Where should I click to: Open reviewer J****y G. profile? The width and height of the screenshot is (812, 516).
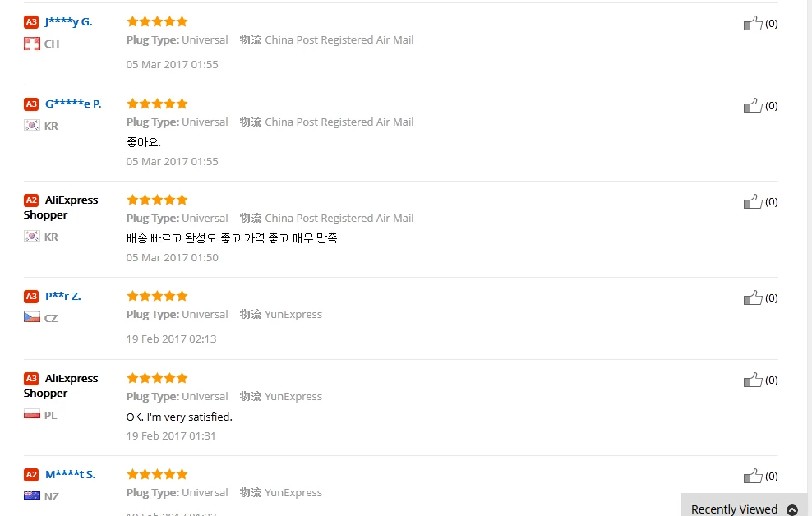68,22
